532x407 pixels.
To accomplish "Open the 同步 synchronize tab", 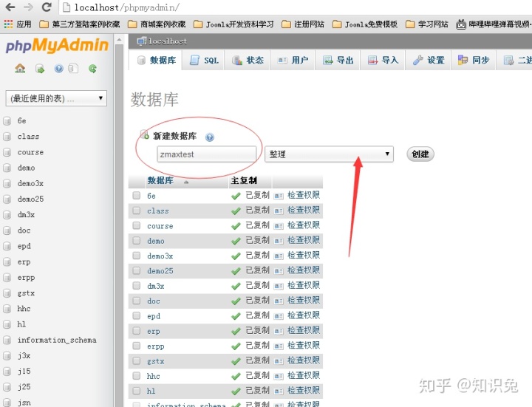I will [474, 61].
